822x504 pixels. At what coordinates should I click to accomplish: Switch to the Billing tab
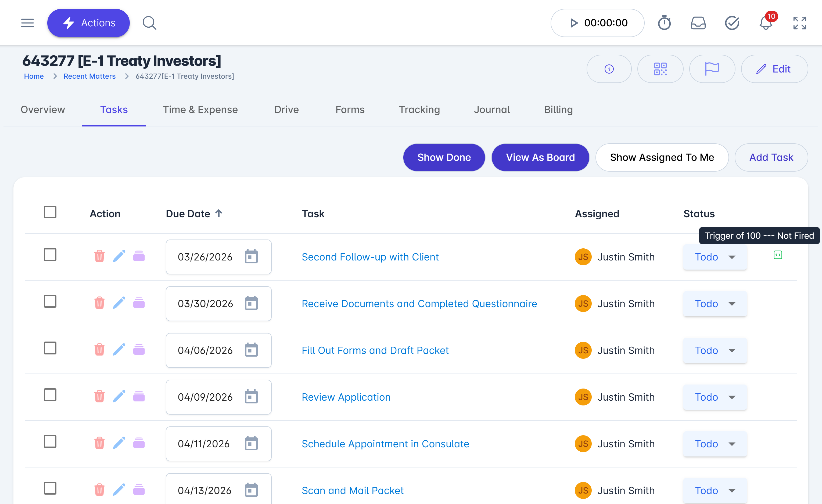[x=558, y=110]
